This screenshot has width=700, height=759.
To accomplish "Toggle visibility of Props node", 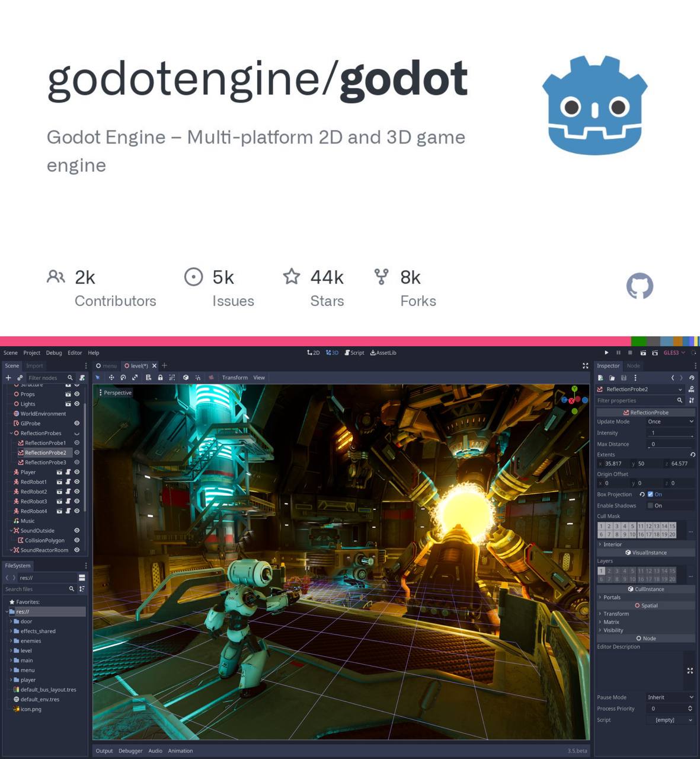I will coord(77,394).
